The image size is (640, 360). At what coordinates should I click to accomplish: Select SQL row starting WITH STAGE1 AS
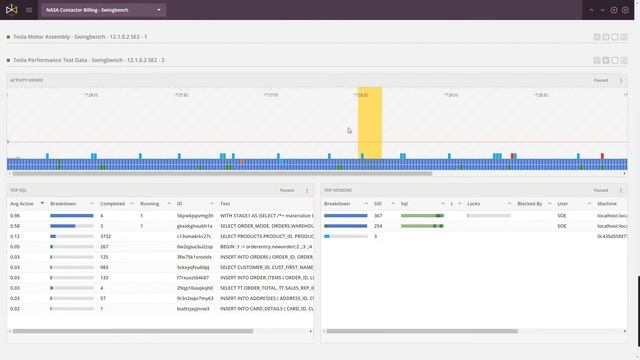pyautogui.click(x=160, y=216)
